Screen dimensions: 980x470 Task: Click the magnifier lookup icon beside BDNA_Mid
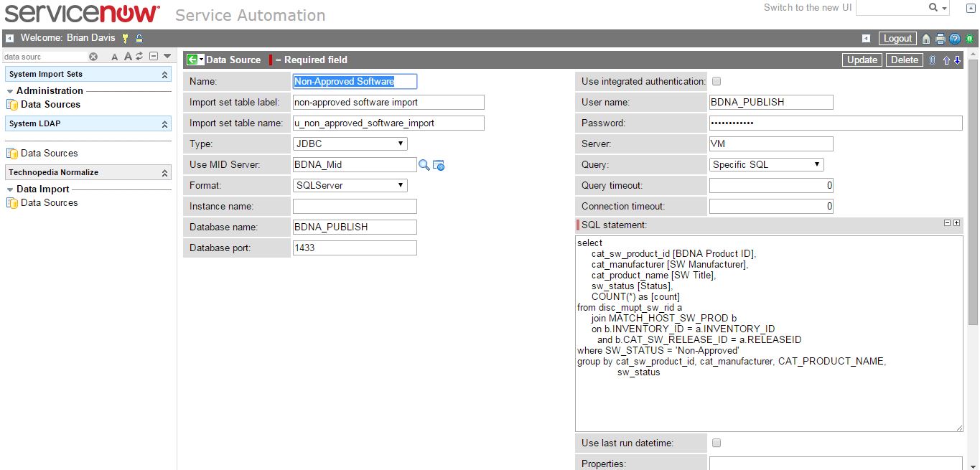pyautogui.click(x=424, y=165)
